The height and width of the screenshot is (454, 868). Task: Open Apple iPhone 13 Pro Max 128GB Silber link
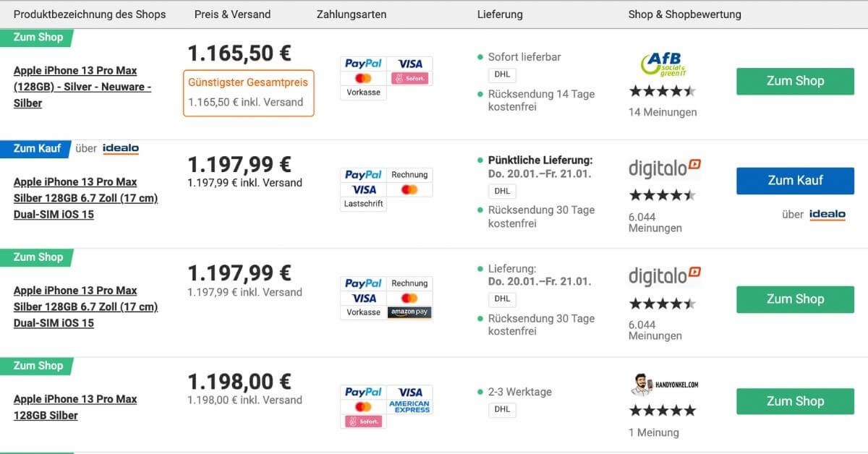75,407
